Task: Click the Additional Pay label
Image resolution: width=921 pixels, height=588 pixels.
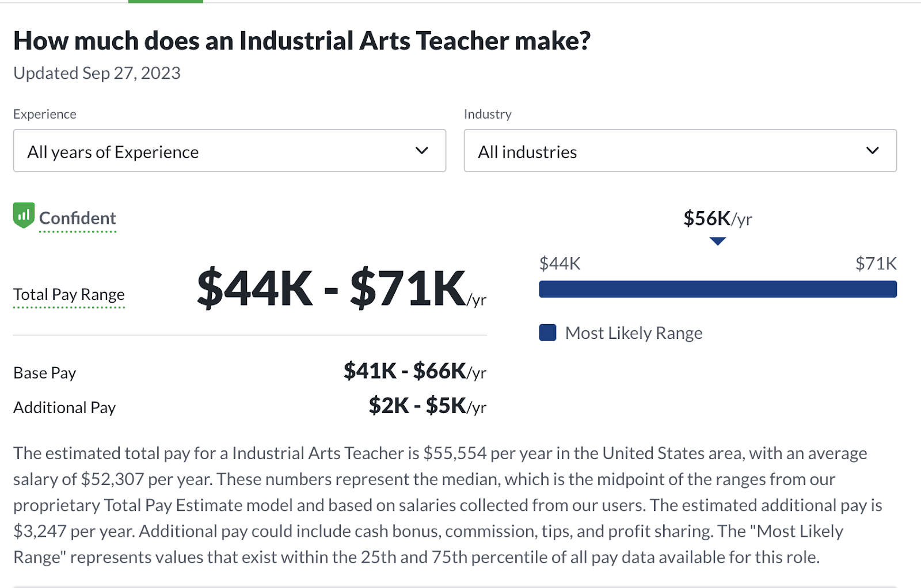Action: pos(64,407)
